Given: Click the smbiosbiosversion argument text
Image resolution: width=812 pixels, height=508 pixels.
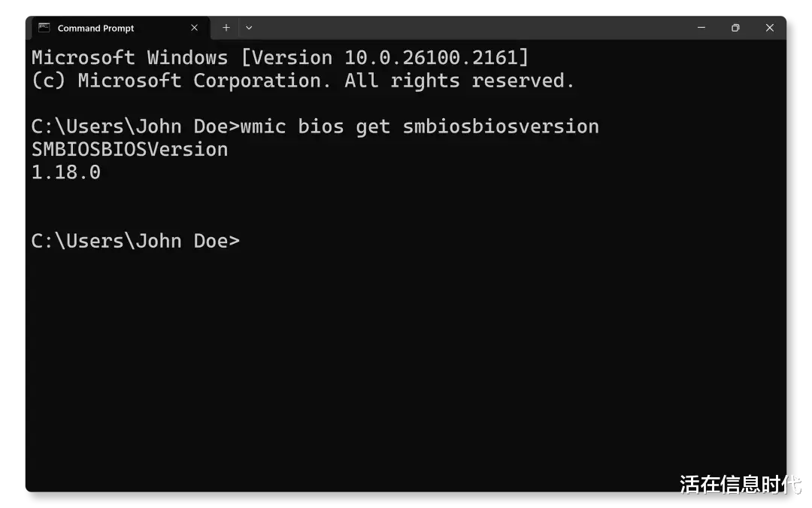Looking at the screenshot, I should (501, 126).
